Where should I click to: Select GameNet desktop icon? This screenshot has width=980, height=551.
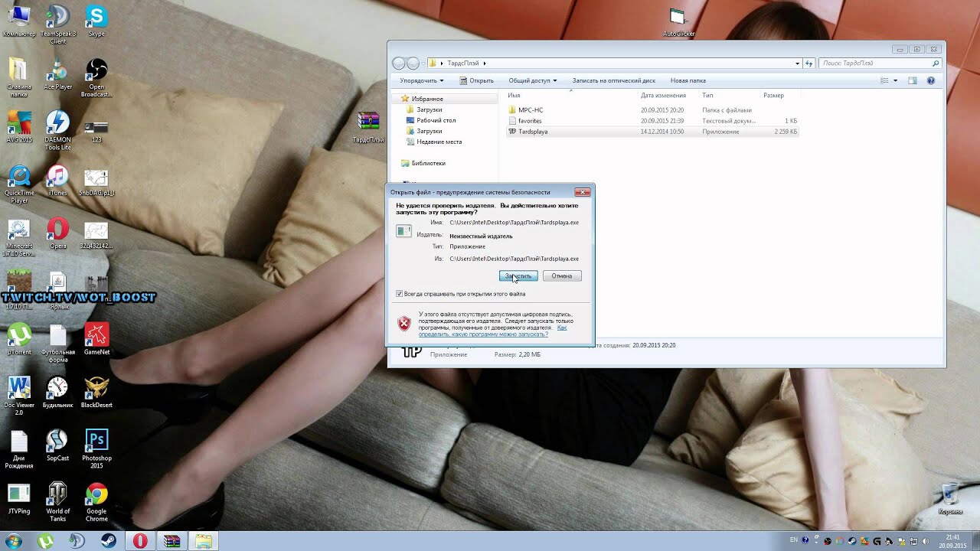pos(96,340)
